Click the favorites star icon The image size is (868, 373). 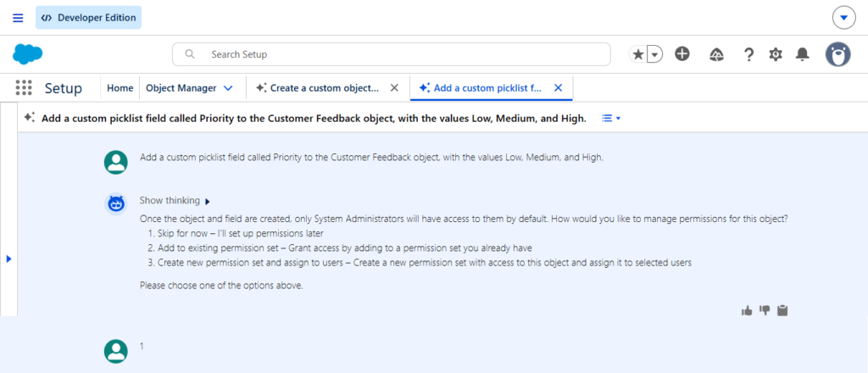638,54
